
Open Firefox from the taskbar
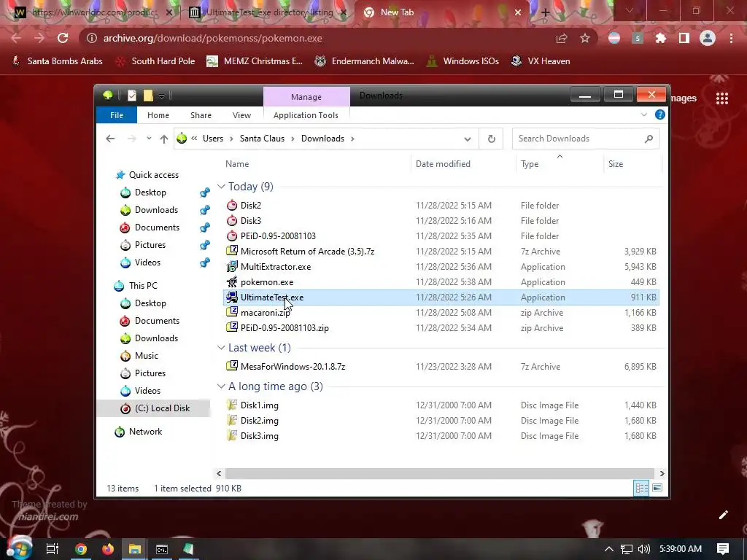pos(108,549)
